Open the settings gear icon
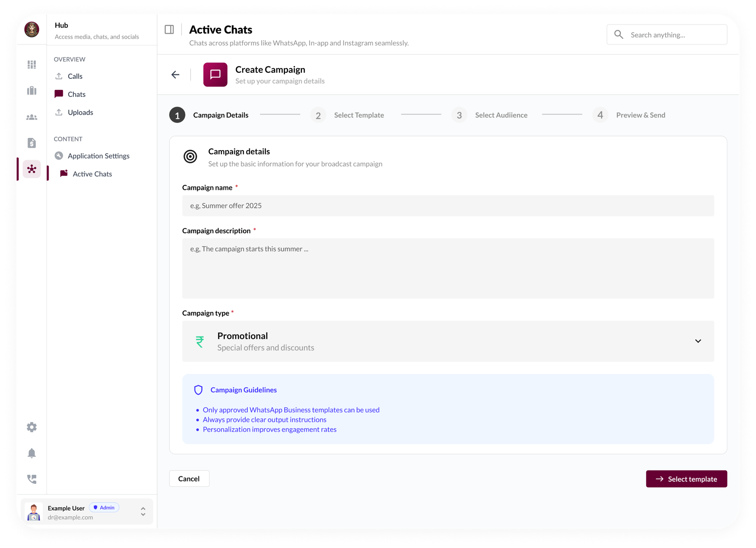The width and height of the screenshot is (756, 548). (x=31, y=427)
